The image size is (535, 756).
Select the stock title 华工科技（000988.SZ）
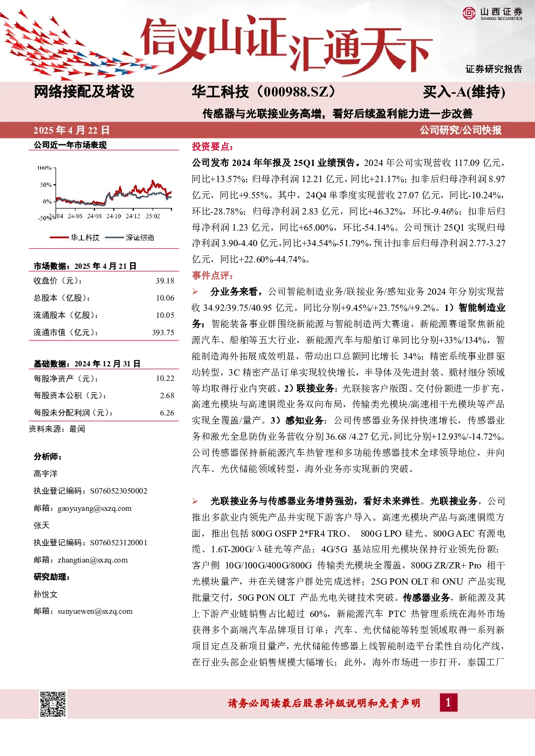(x=265, y=92)
